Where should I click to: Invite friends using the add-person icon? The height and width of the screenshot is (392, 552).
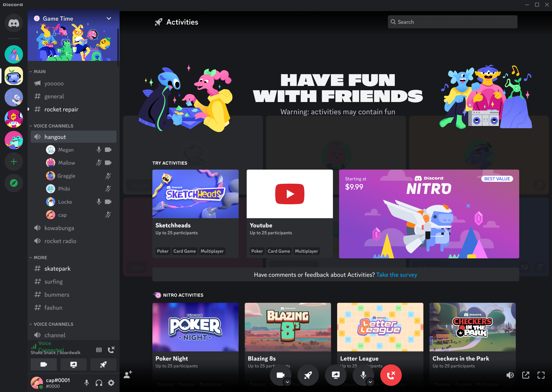point(127,375)
